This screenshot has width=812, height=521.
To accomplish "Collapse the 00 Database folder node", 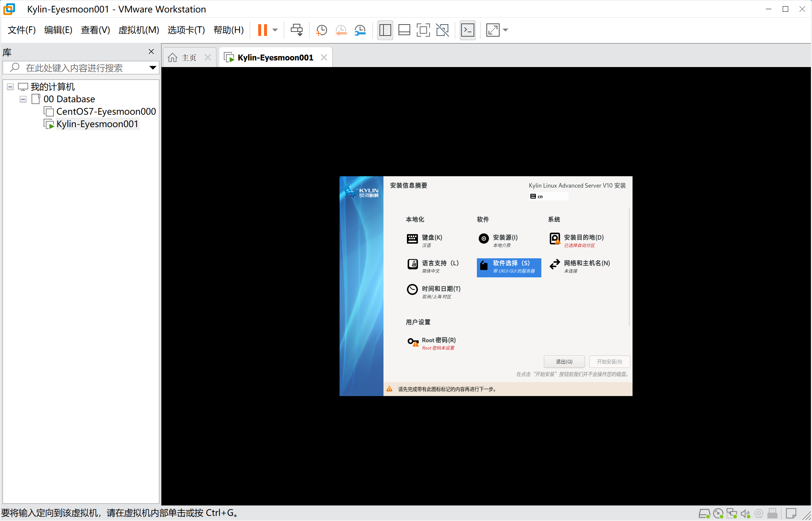I will pyautogui.click(x=23, y=99).
